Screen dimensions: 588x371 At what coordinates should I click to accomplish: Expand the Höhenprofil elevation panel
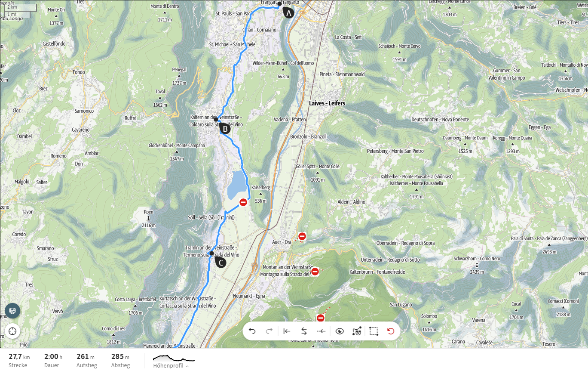pyautogui.click(x=171, y=366)
